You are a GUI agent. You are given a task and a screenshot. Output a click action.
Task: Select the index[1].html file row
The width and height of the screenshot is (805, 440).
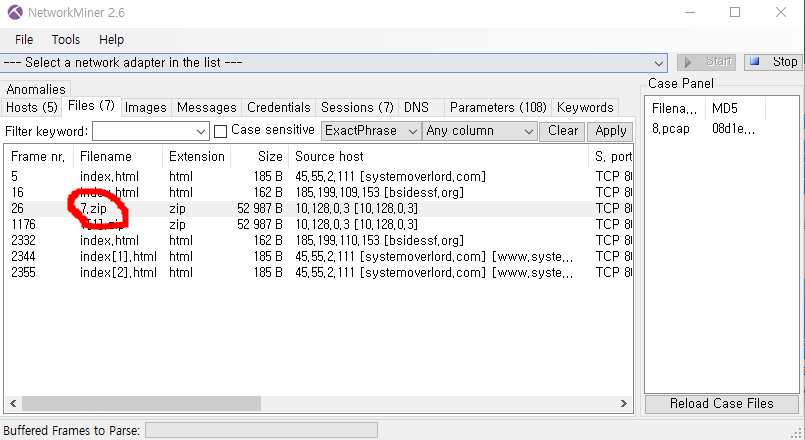[318, 256]
